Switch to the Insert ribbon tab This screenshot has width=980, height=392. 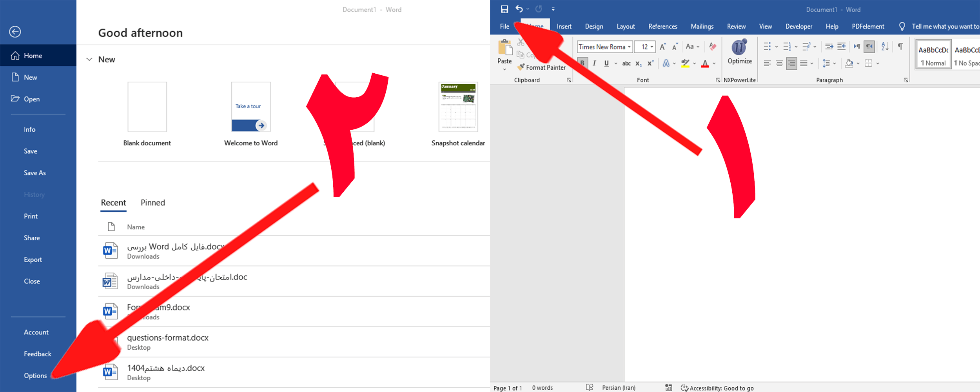564,26
